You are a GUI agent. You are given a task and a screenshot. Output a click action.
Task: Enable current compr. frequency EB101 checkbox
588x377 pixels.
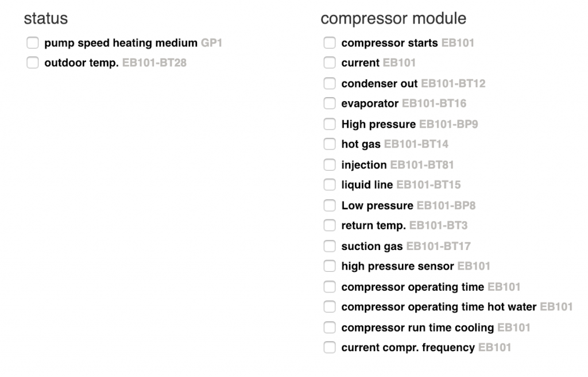pos(330,348)
